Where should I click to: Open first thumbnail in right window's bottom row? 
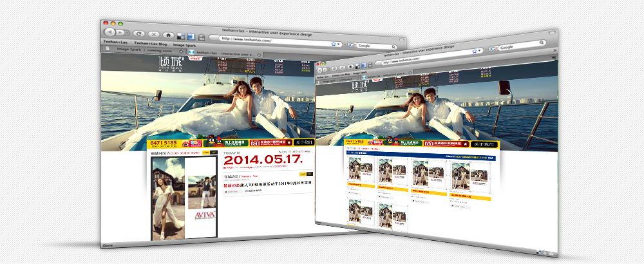pos(361,211)
